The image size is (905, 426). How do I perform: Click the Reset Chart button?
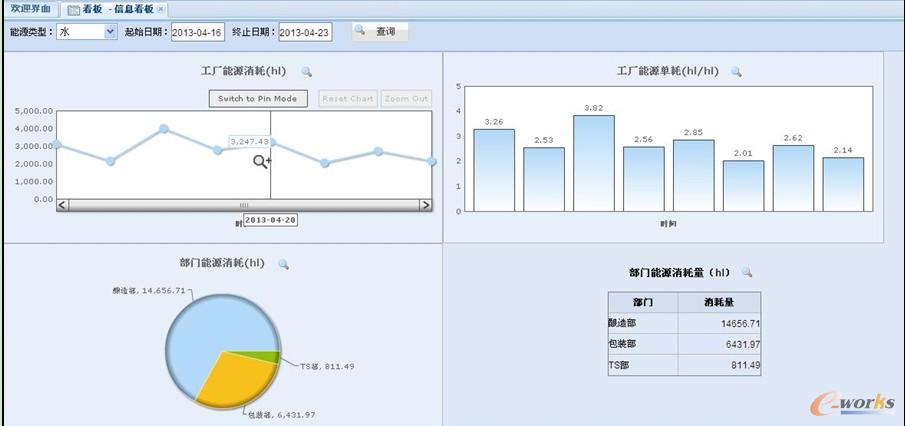(x=348, y=99)
